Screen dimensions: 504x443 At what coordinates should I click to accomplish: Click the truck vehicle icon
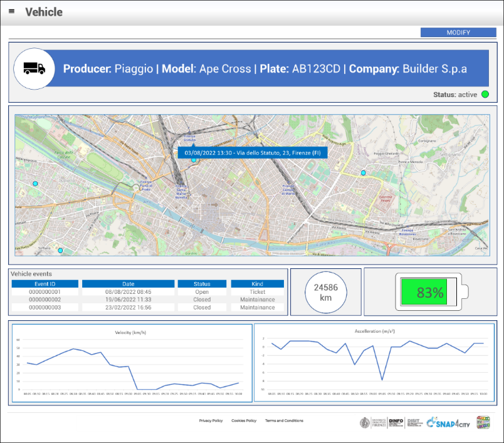34,68
